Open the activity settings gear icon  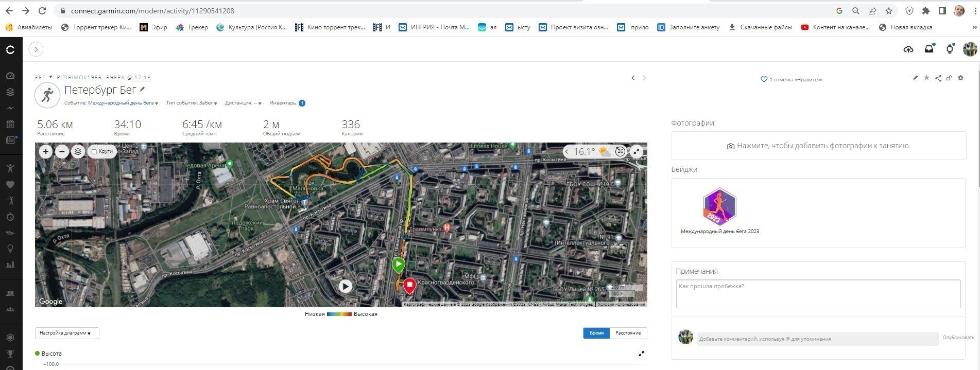point(960,78)
